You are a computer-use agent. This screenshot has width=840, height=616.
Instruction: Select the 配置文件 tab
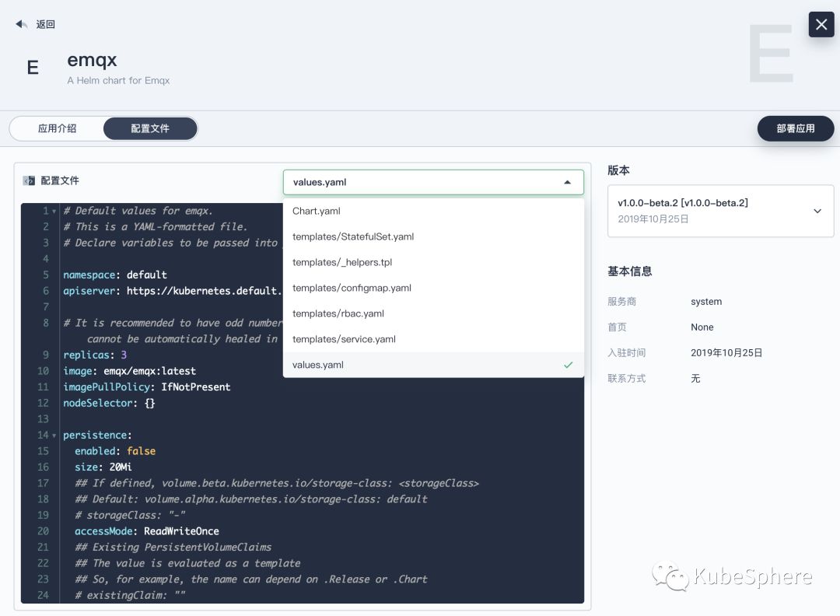(150, 128)
